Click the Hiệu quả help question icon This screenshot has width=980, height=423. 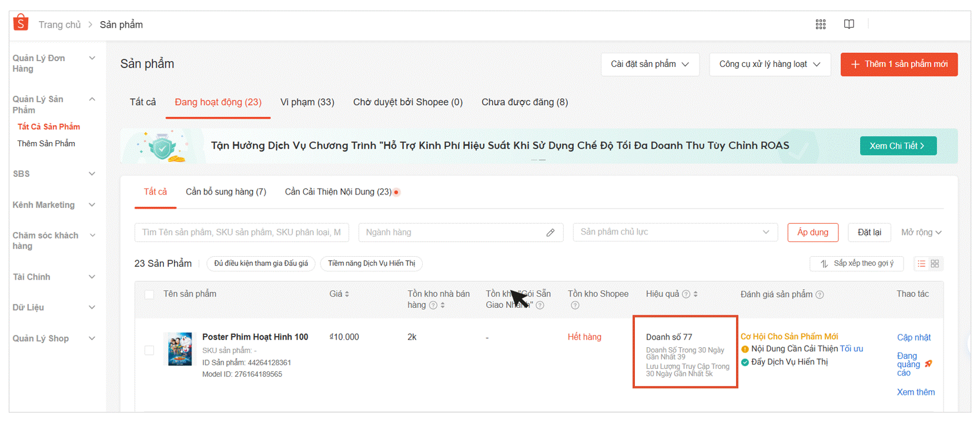(685, 294)
